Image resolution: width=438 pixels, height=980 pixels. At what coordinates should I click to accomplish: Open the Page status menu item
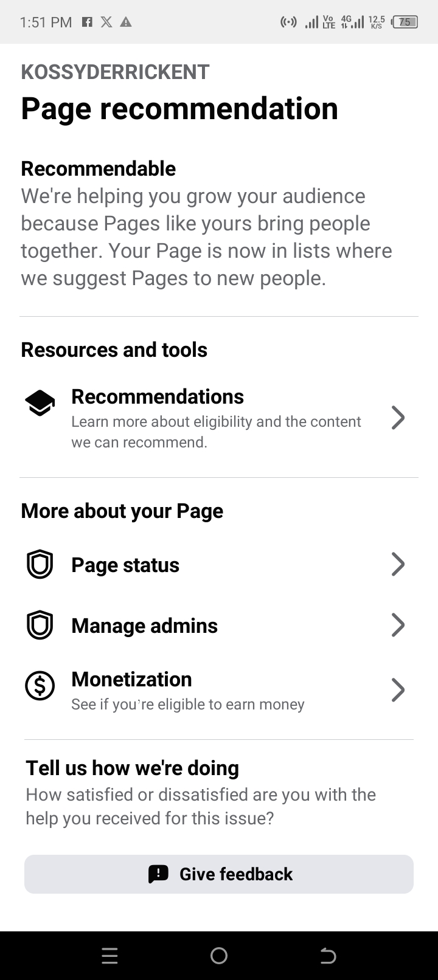point(125,565)
